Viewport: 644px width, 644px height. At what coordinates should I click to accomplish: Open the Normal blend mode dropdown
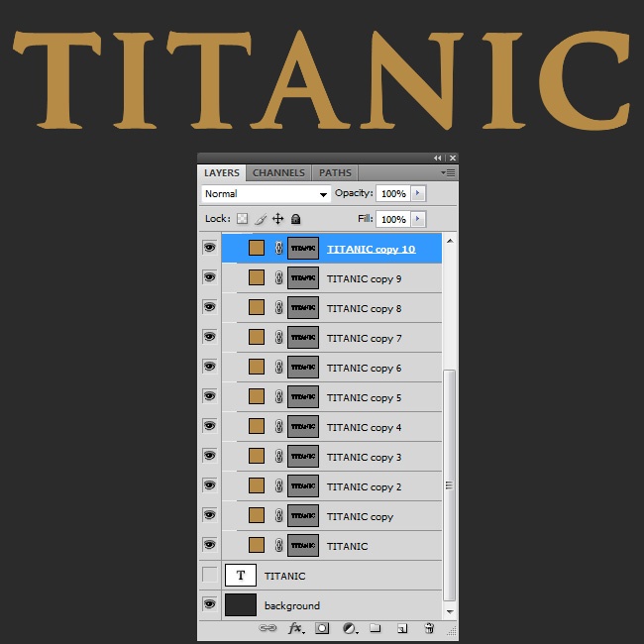pyautogui.click(x=267, y=194)
